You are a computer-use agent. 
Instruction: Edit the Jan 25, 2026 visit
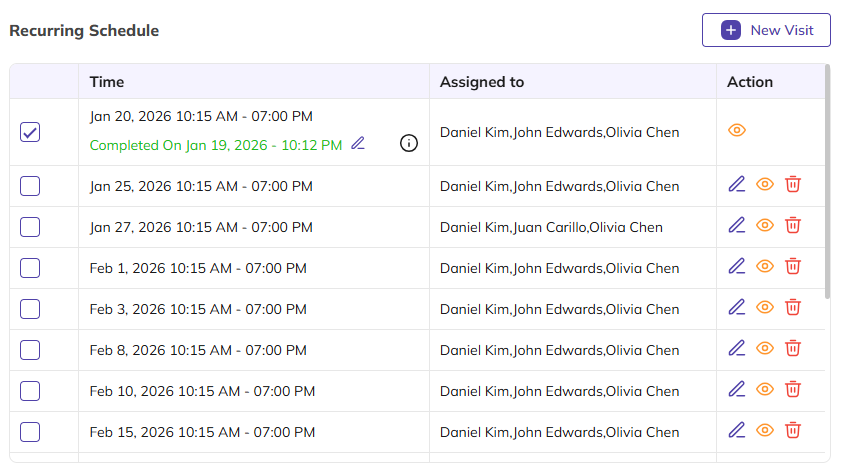click(737, 184)
